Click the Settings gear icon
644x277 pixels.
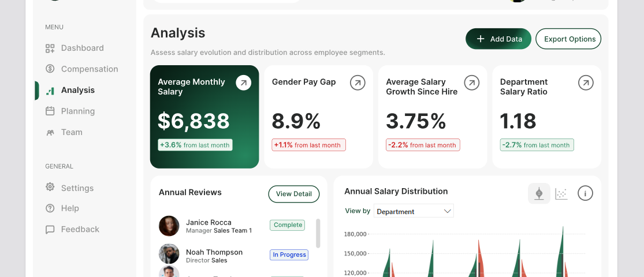pyautogui.click(x=50, y=187)
